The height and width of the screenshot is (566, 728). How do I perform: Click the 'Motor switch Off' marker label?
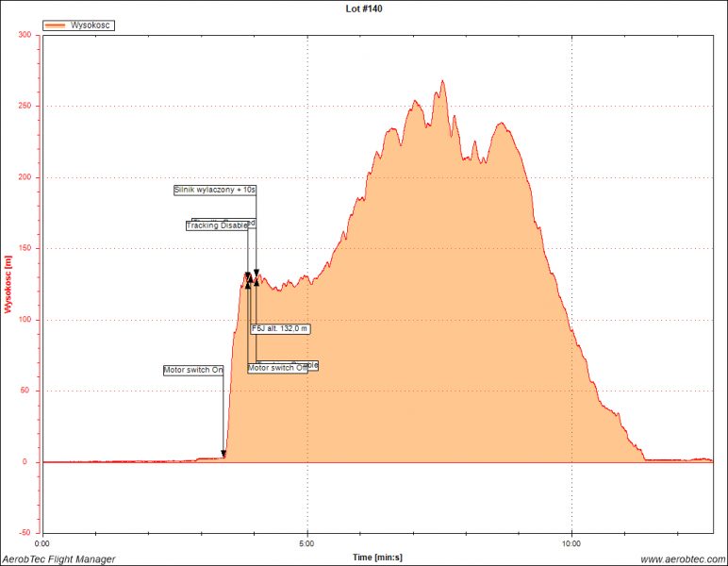pos(277,368)
